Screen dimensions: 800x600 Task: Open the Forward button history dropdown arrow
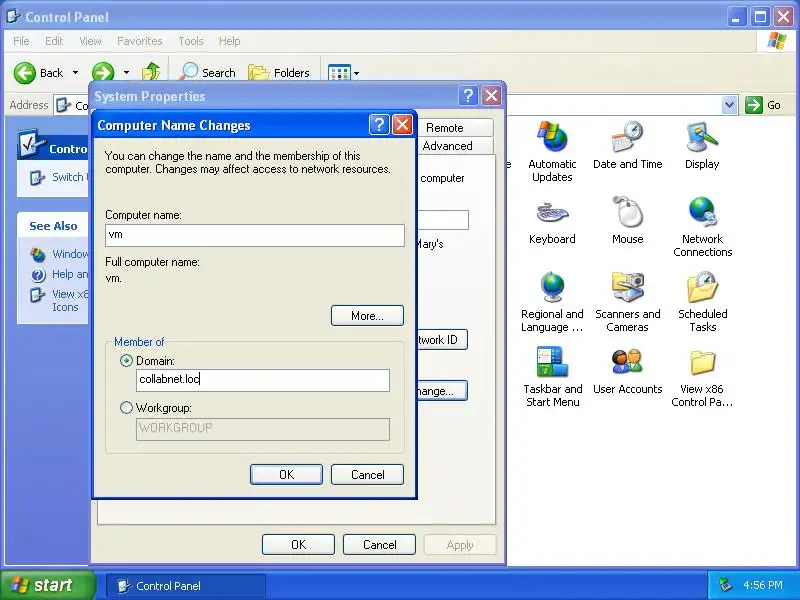click(x=127, y=73)
